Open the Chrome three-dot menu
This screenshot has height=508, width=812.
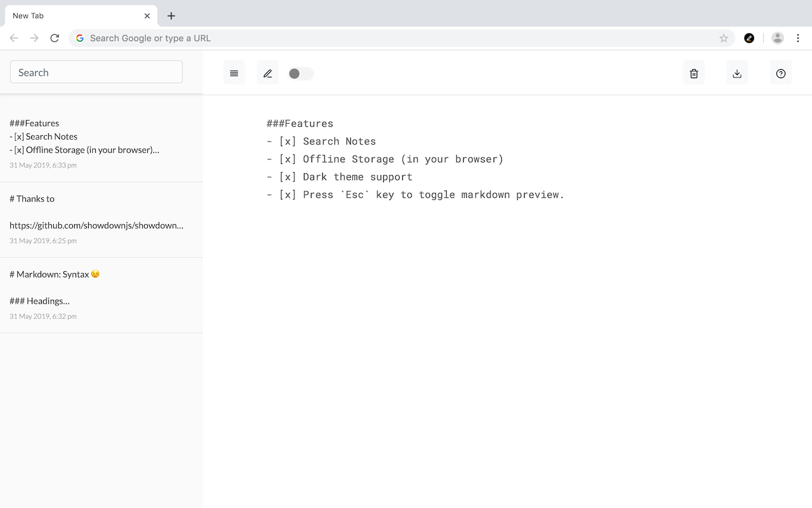pyautogui.click(x=798, y=38)
